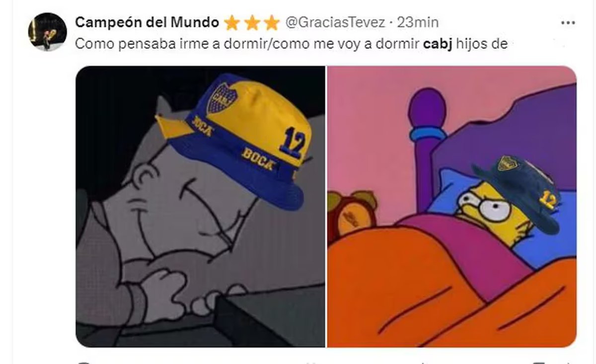596x364 pixels.
Task: Click the CABJ crest on the yellow hat
Action: pos(220,98)
